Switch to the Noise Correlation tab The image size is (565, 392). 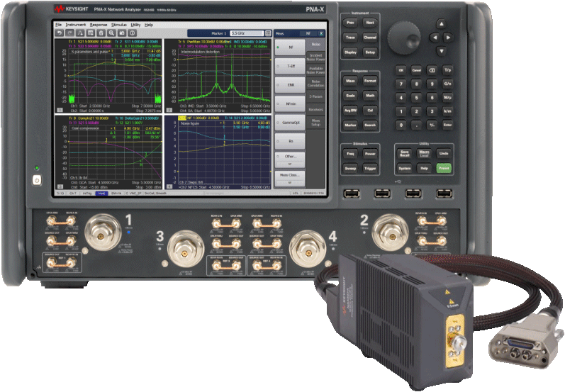[315, 84]
